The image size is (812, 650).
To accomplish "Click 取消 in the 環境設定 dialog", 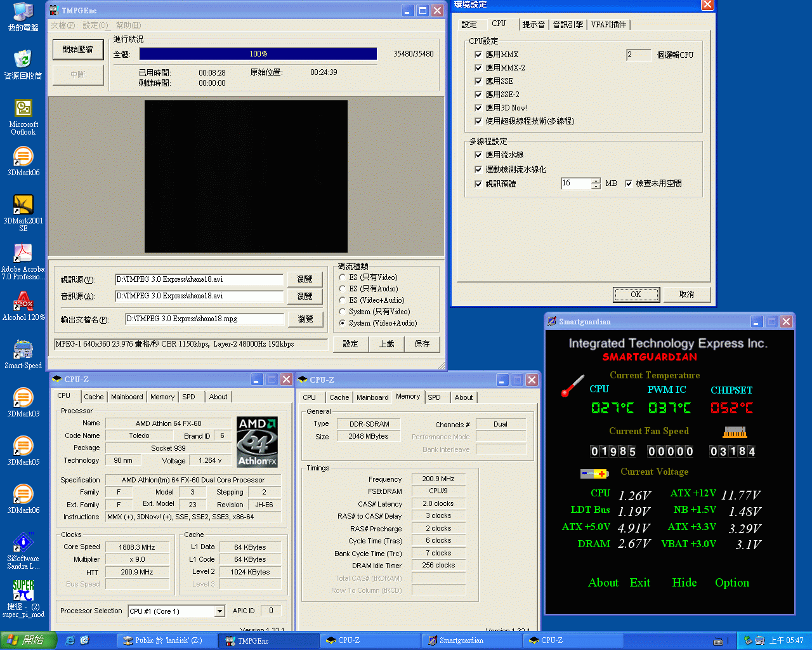I will [x=686, y=295].
